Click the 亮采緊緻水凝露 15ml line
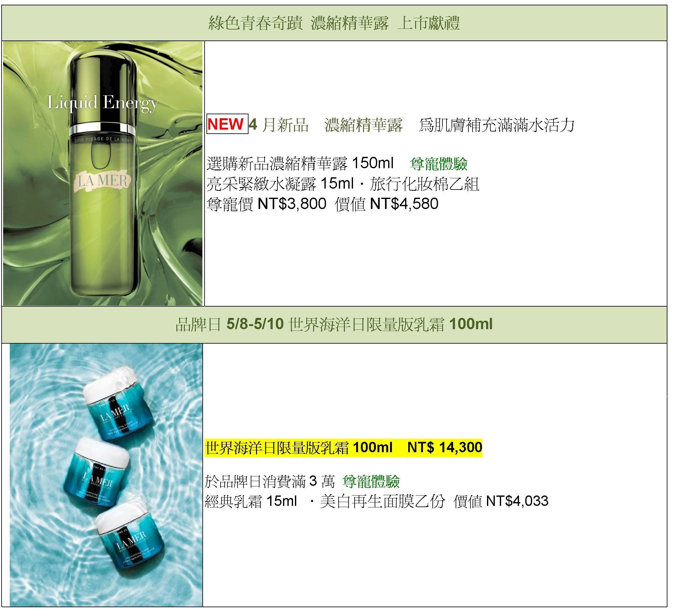 280,184
